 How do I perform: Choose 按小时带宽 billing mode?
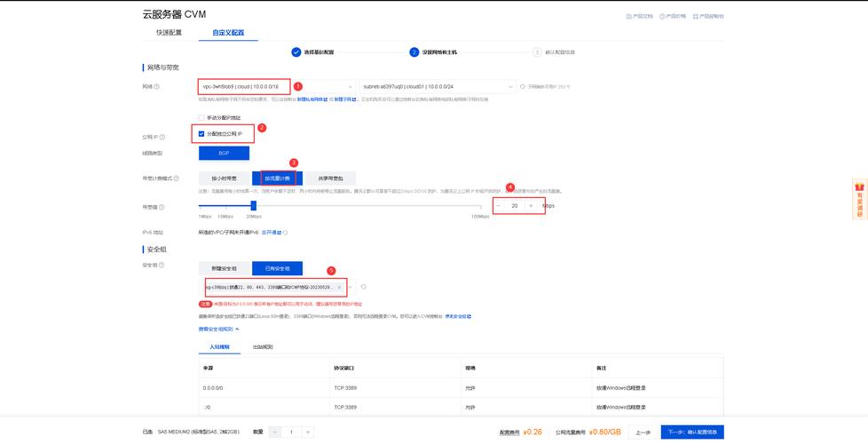pyautogui.click(x=225, y=178)
